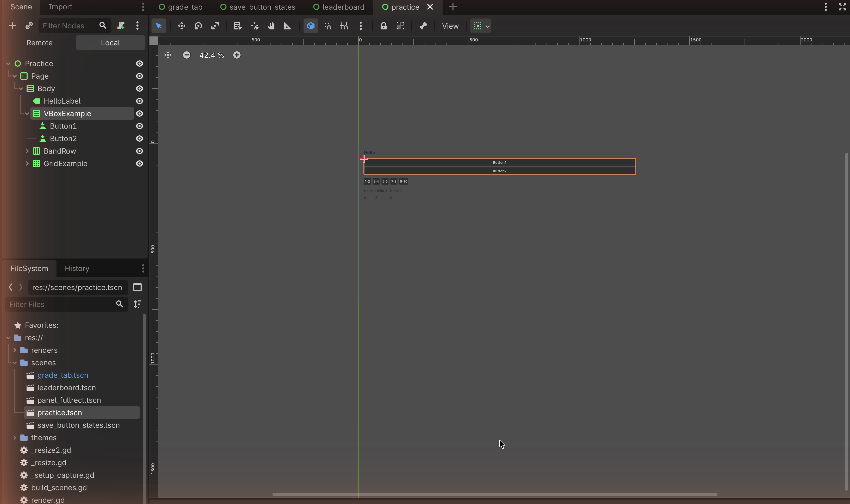Switch to the Remote scene tree
Viewport: 850px width, 504px height.
(x=39, y=43)
